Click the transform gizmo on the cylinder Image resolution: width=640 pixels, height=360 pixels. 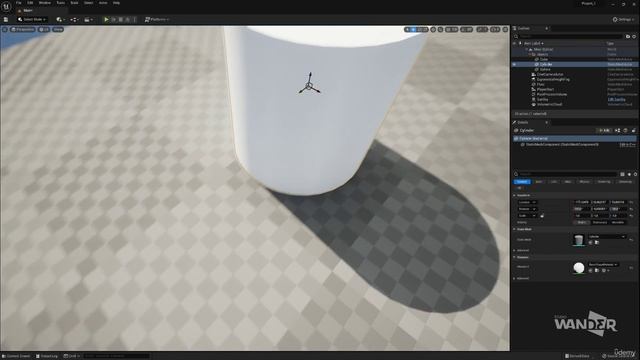click(x=309, y=85)
